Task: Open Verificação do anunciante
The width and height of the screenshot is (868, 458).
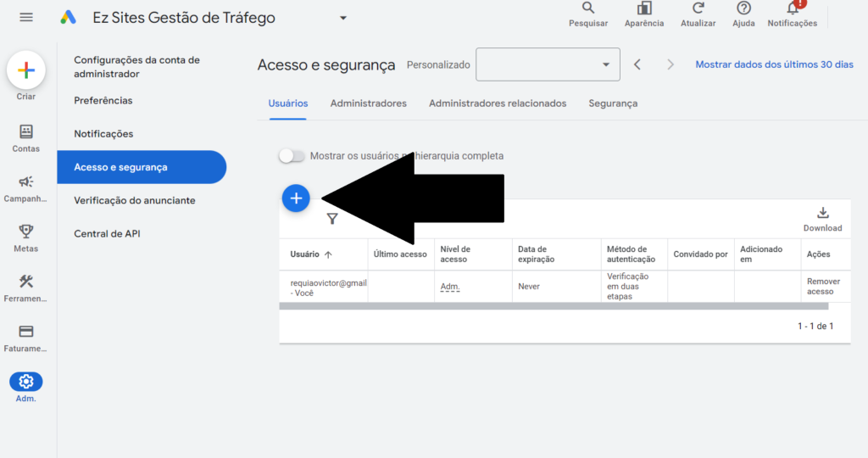Action: point(135,200)
